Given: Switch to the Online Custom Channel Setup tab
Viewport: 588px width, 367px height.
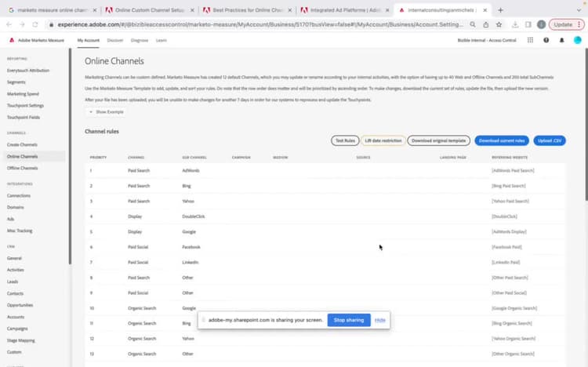Looking at the screenshot, I should [149, 10].
